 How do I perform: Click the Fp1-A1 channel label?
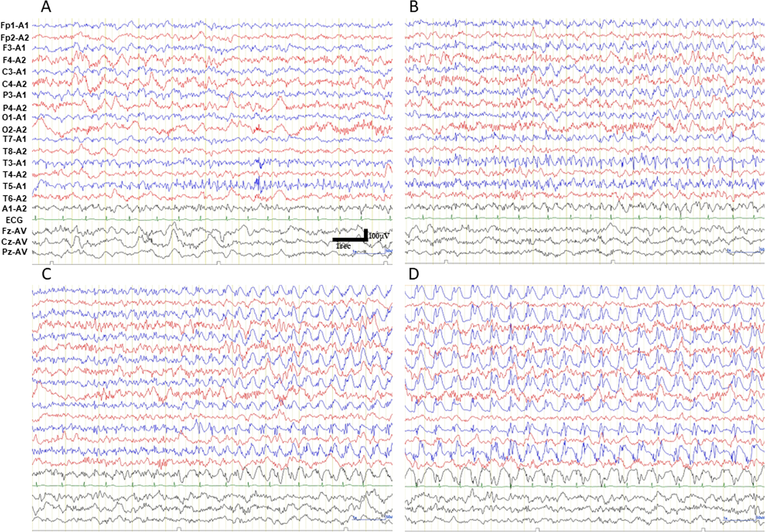pos(14,25)
